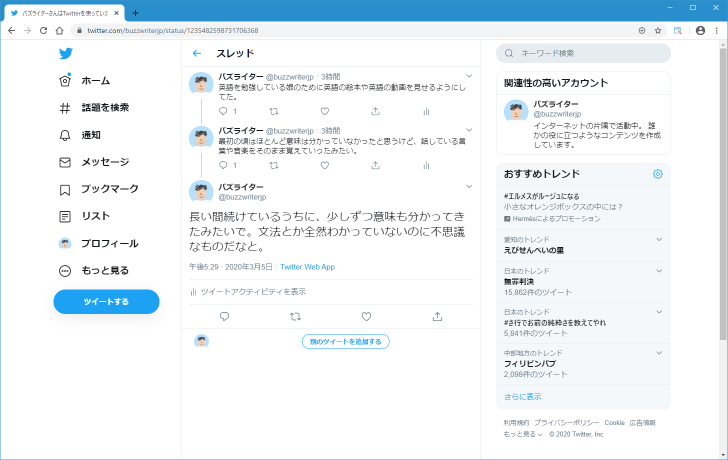Open a new browser tab

(x=135, y=13)
